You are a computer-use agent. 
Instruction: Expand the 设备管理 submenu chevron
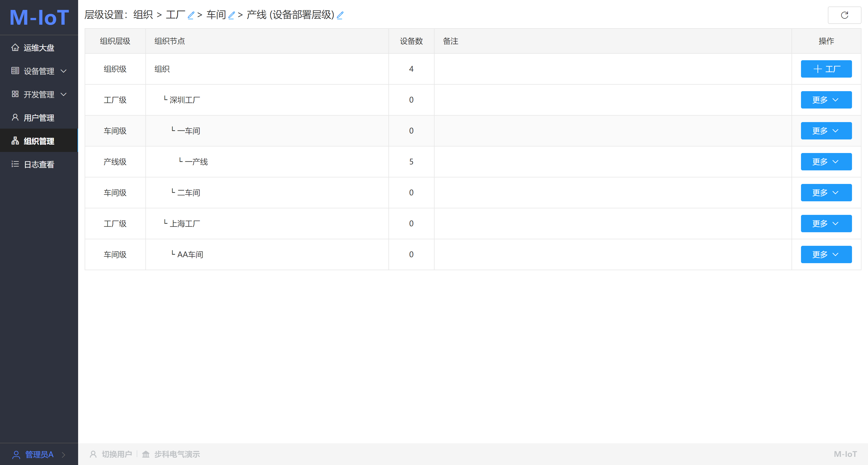[63, 71]
